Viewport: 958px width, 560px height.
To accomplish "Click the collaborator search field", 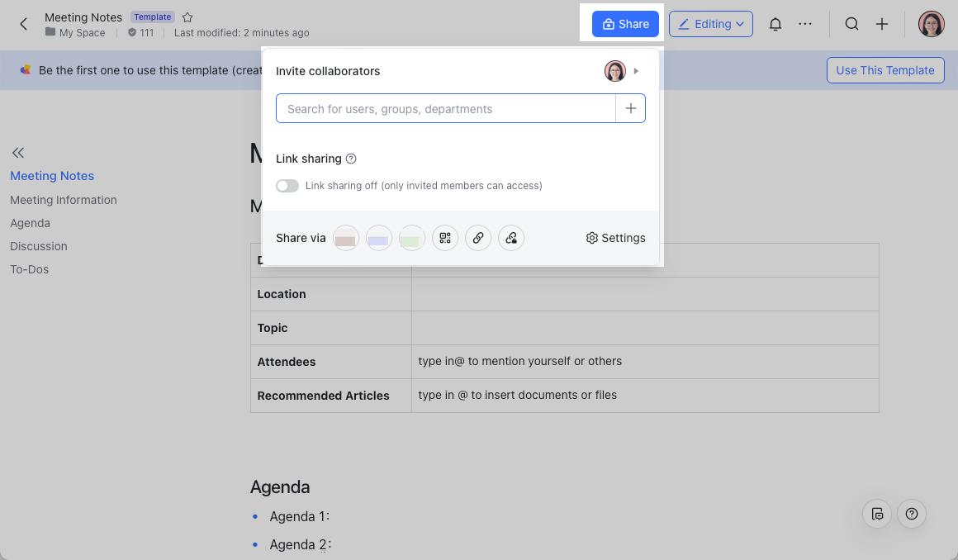I will click(446, 109).
